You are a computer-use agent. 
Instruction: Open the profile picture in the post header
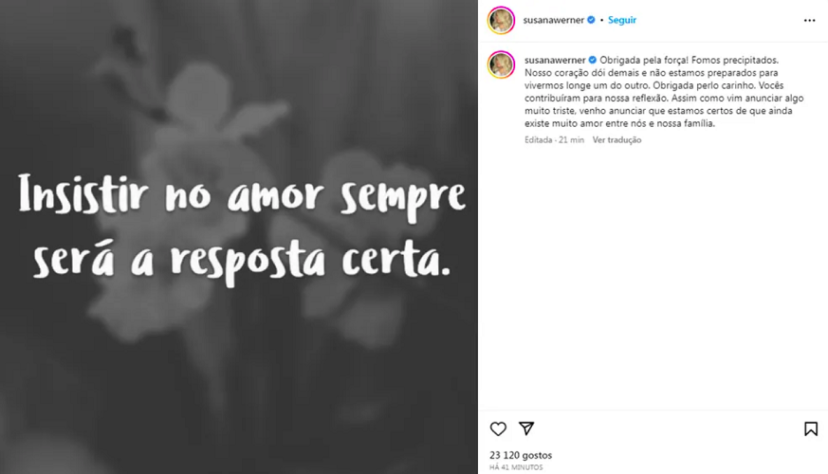(x=501, y=20)
